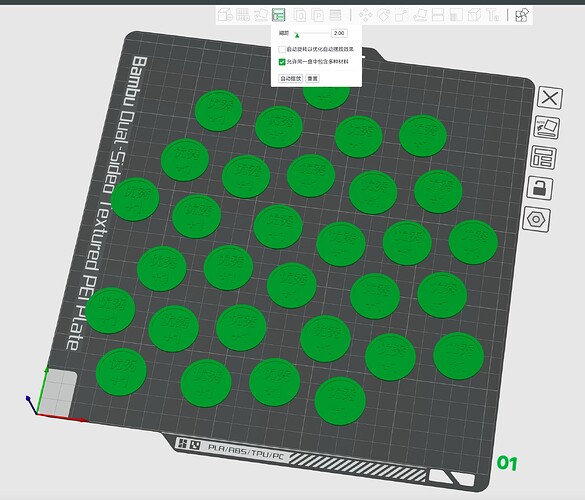585x500 pixels.
Task: Click the spacing value field showing 2.00
Action: (339, 33)
